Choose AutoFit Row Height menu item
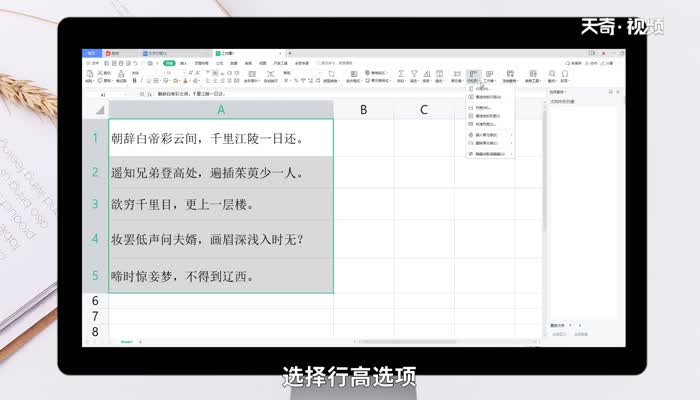The height and width of the screenshot is (400, 700). coord(488,97)
